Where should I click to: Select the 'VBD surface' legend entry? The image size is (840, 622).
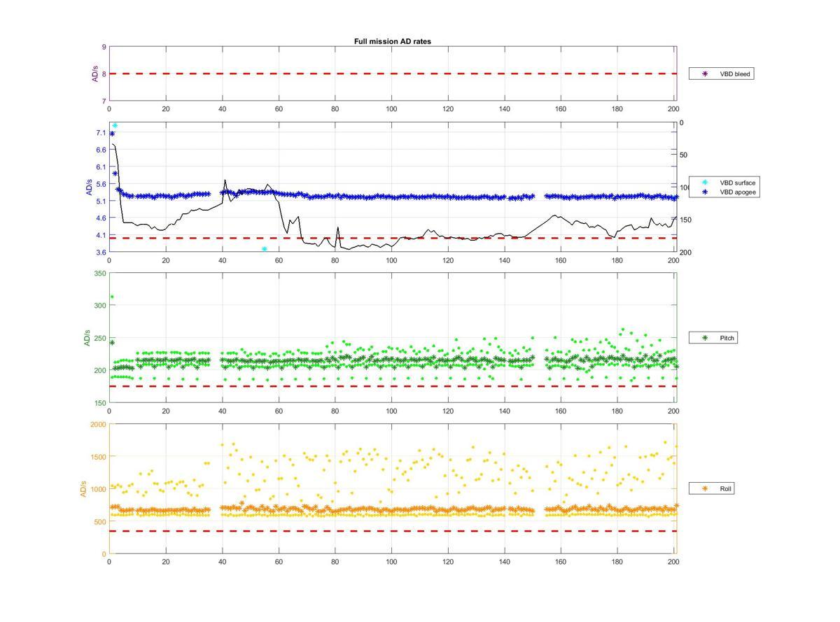pos(725,183)
